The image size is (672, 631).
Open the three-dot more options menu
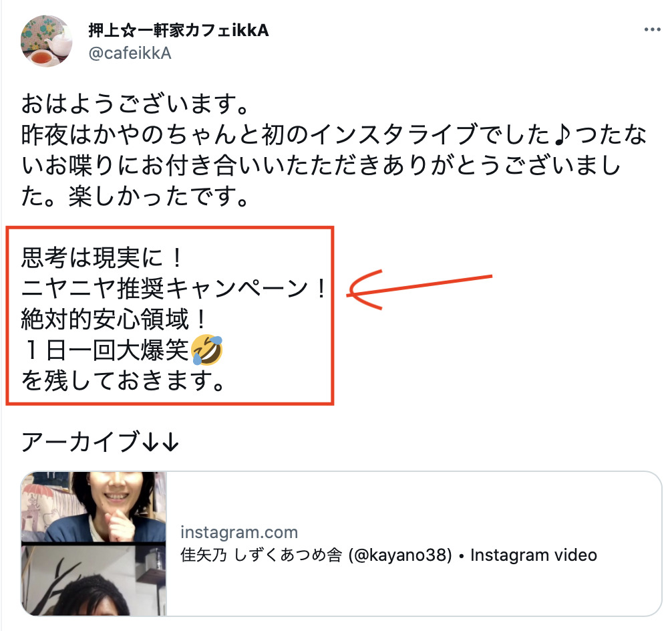(652, 29)
